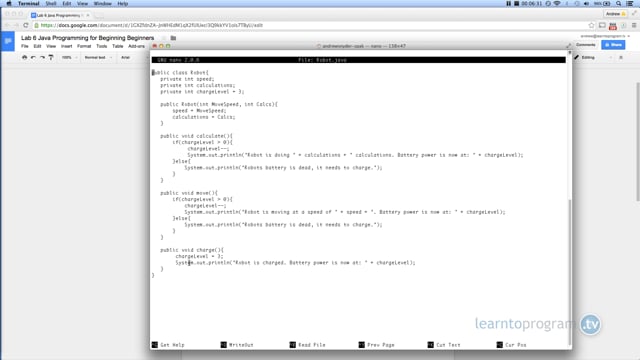Click the Chrome back arrow
This screenshot has height=360, width=640.
click(7, 25)
